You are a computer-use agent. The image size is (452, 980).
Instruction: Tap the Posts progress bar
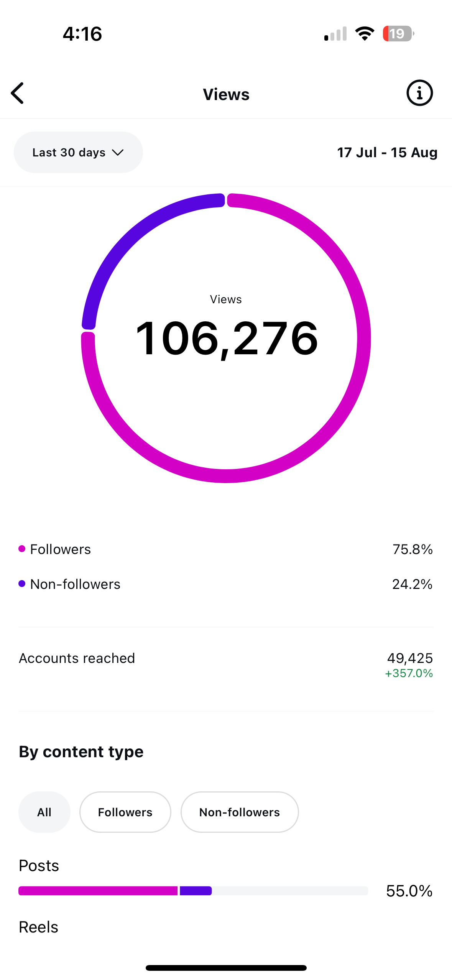point(193,891)
